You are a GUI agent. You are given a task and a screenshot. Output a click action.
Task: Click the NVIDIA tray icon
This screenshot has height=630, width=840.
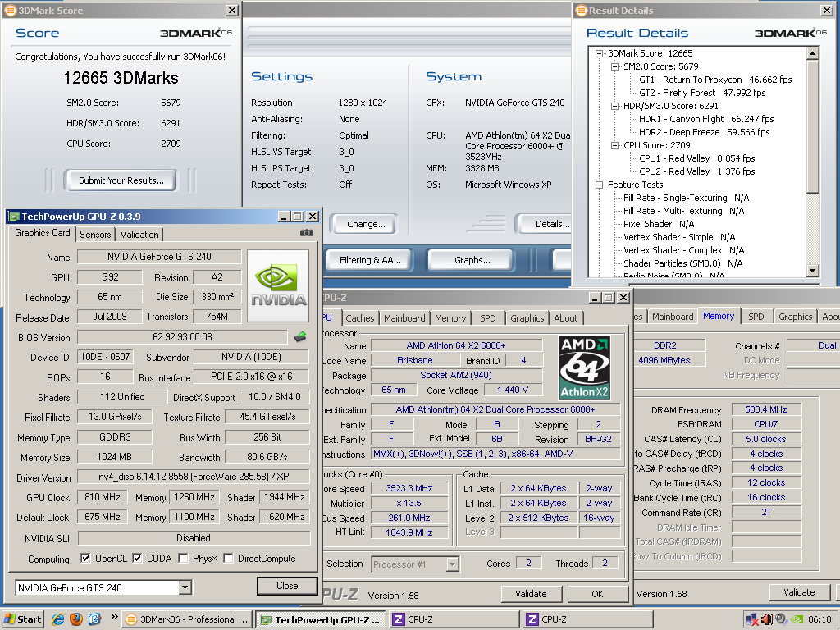pyautogui.click(x=797, y=619)
